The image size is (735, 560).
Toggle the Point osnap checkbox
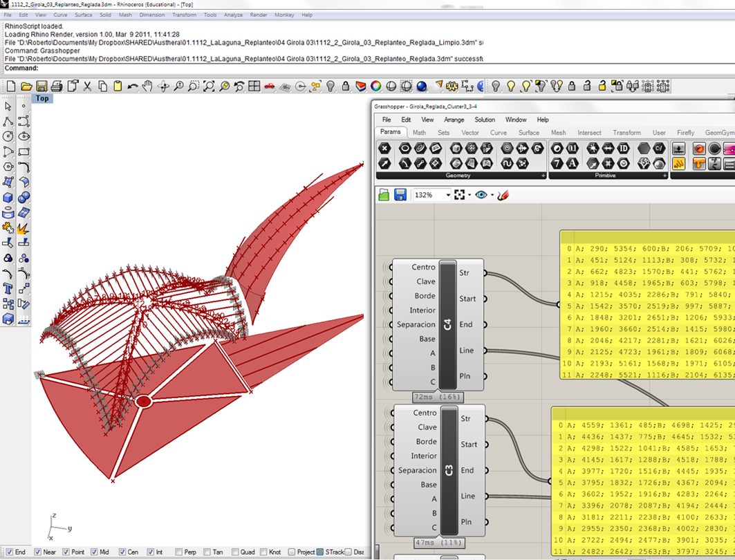coord(66,552)
